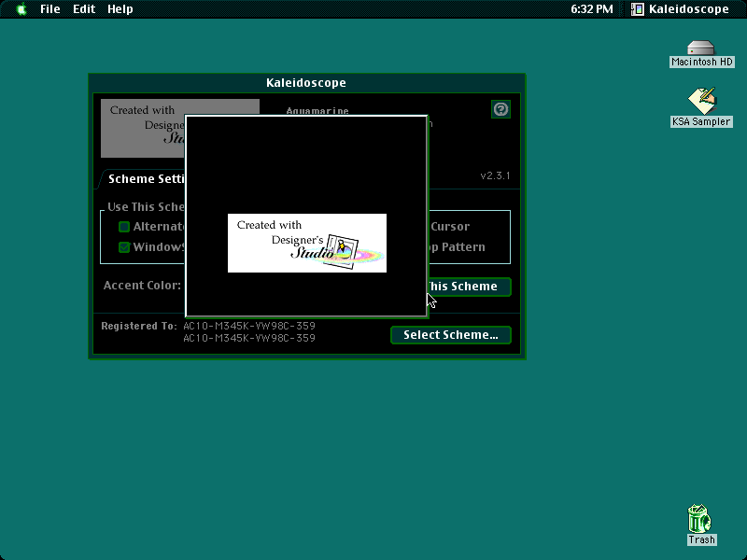Click the Kaleidoscope window title bar text
The height and width of the screenshot is (560, 747).
click(x=306, y=83)
